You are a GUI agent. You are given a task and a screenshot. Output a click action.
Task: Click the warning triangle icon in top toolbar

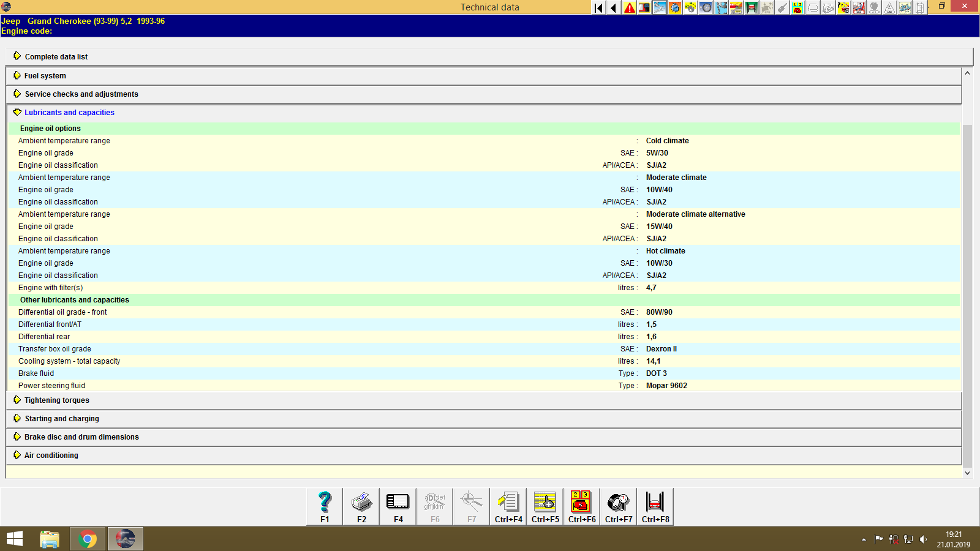point(629,8)
